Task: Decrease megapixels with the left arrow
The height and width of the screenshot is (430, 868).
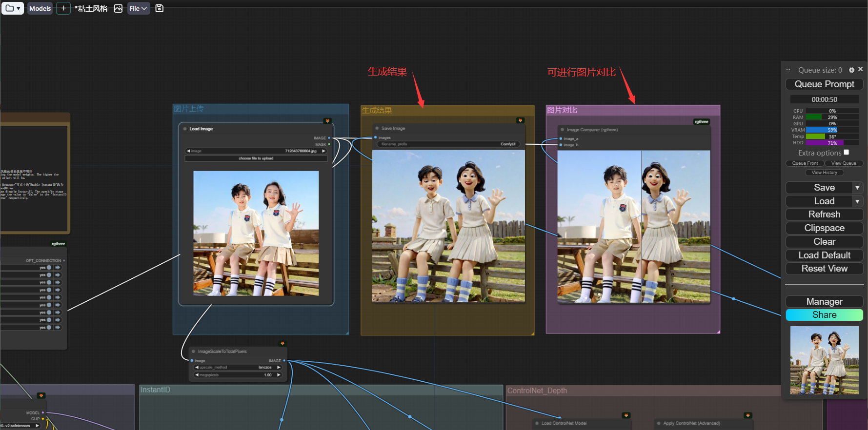Action: coord(197,375)
